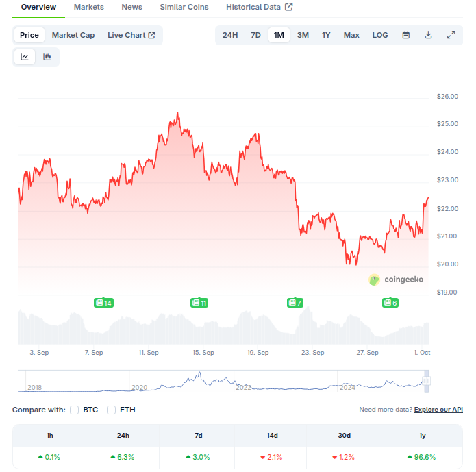Show the Market Cap chart
The height and width of the screenshot is (472, 476).
tap(73, 35)
